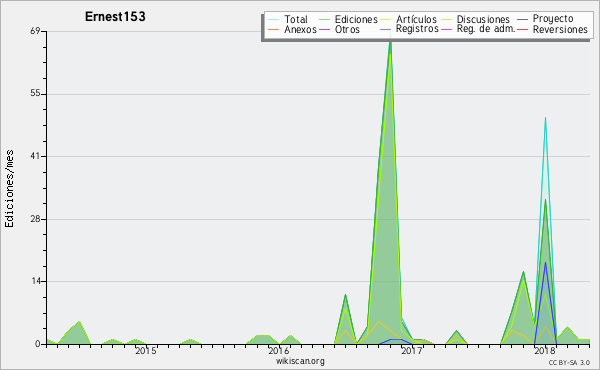Click the blue Registros peak in 2018
The image size is (600, 370).
(545, 264)
